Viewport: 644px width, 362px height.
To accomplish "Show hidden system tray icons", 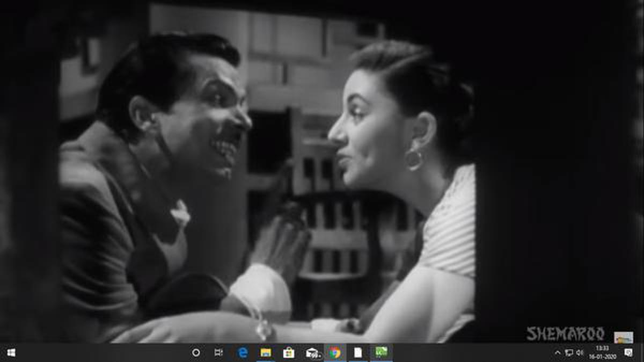I will (557, 353).
